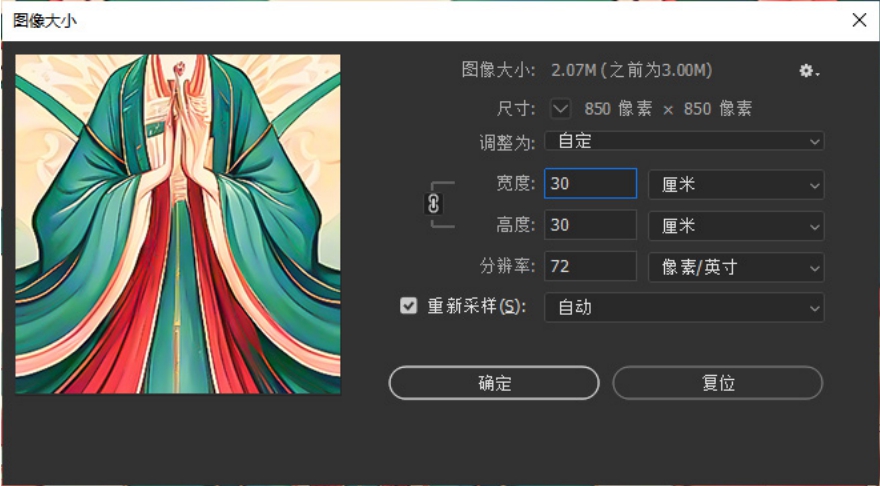Click the 分辨率 input field with 72
Viewport: 880px width, 486px height.
590,266
